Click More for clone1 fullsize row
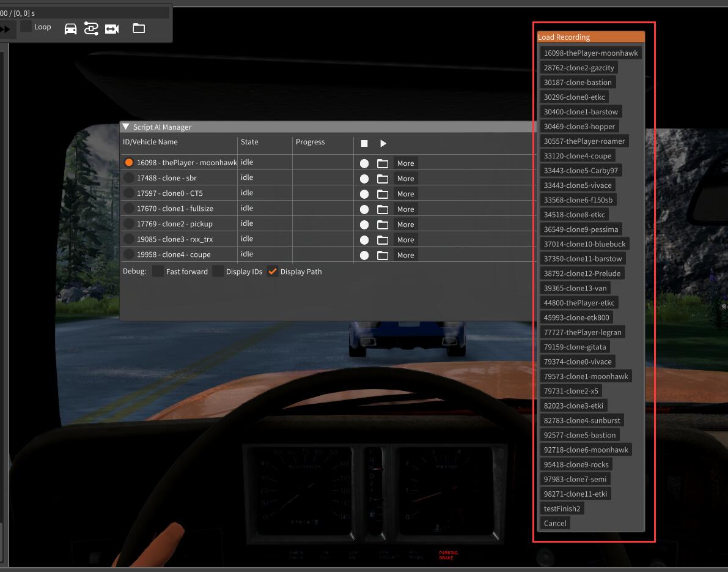 (405, 209)
